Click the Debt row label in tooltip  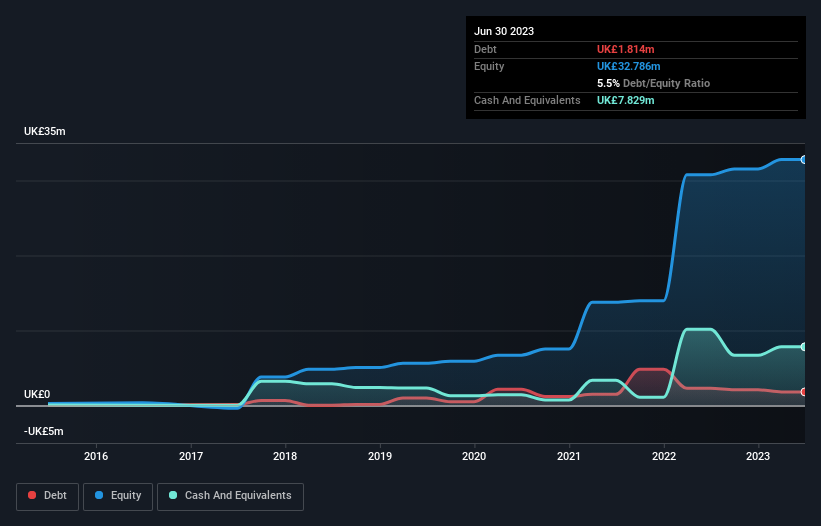[x=485, y=49]
